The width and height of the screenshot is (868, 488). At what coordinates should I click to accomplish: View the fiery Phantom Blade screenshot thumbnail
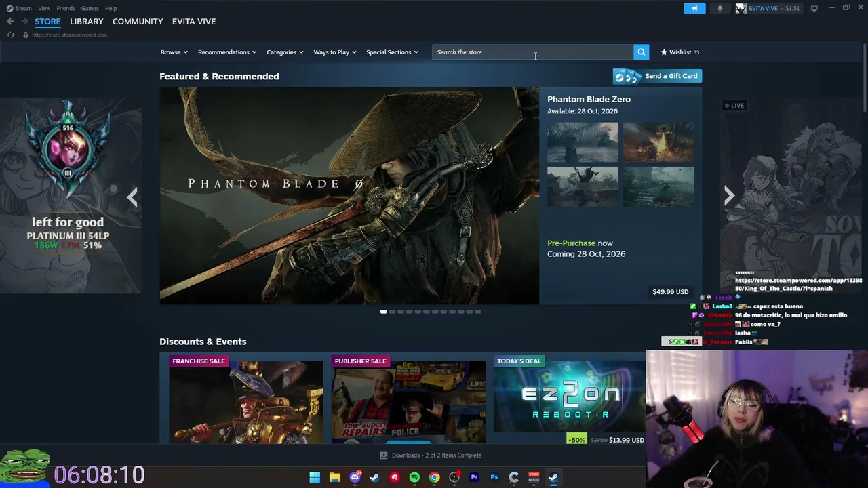(x=658, y=142)
